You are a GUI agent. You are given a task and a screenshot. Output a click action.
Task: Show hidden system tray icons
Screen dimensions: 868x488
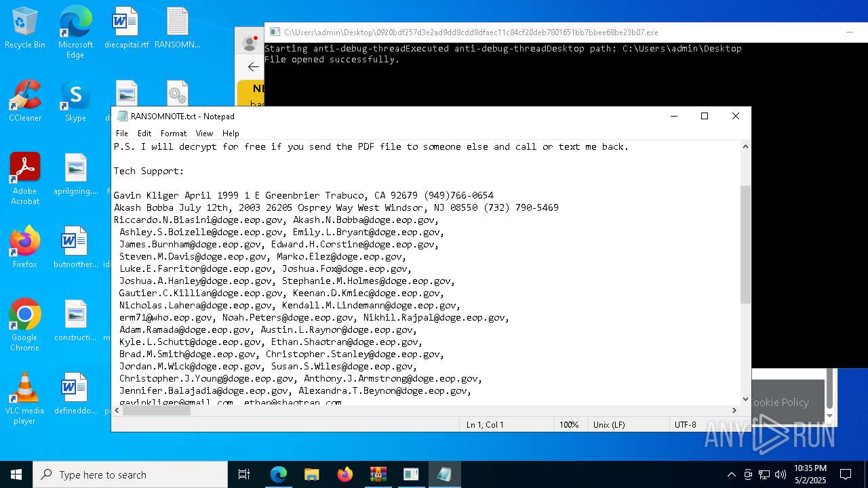pos(731,474)
